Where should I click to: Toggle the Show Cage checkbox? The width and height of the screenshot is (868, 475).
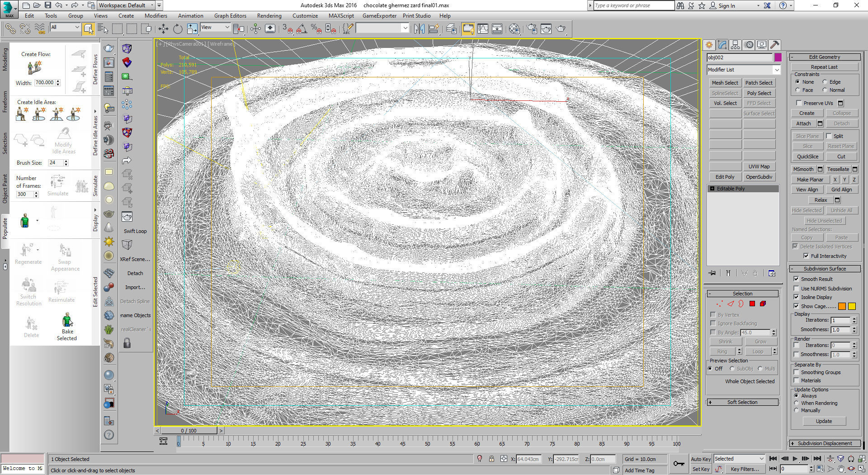[797, 306]
